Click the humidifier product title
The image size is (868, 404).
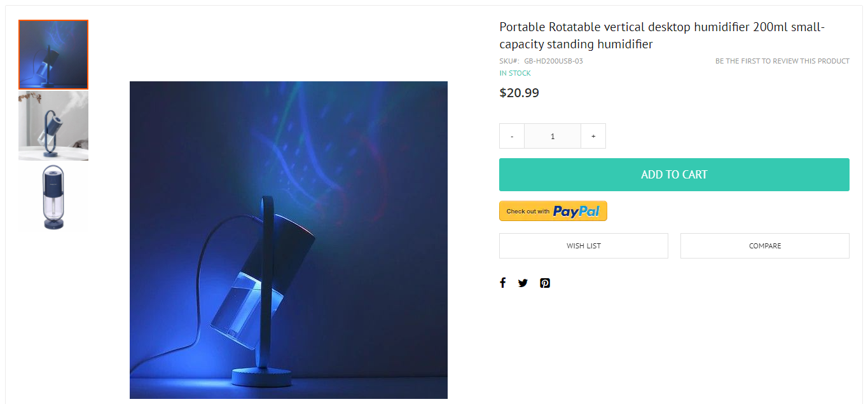662,36
